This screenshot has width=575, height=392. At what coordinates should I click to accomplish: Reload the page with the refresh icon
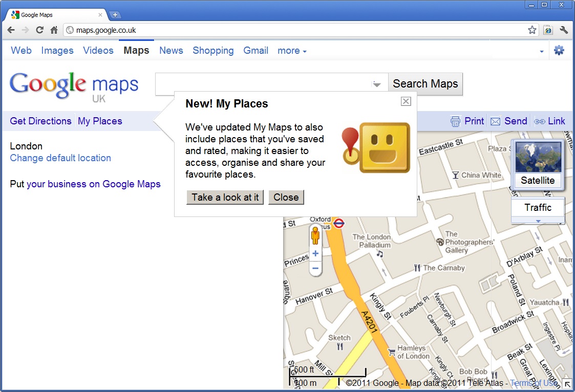pyautogui.click(x=39, y=30)
